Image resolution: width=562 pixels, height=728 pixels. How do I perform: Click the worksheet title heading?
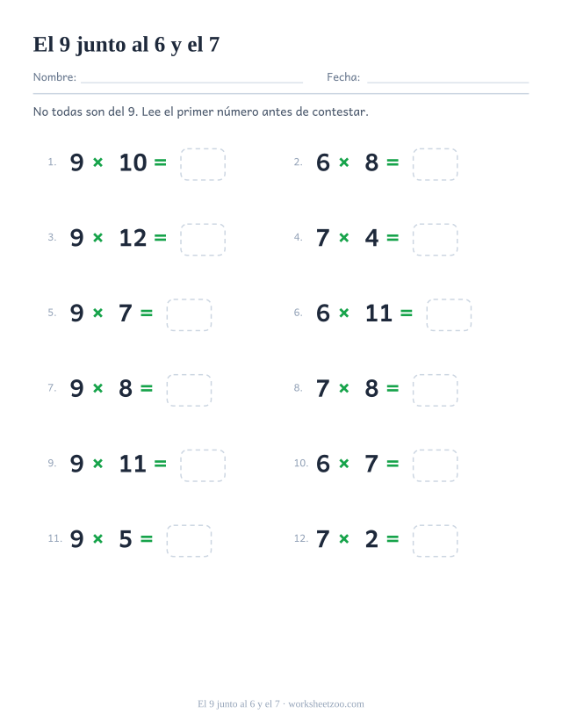click(x=126, y=45)
